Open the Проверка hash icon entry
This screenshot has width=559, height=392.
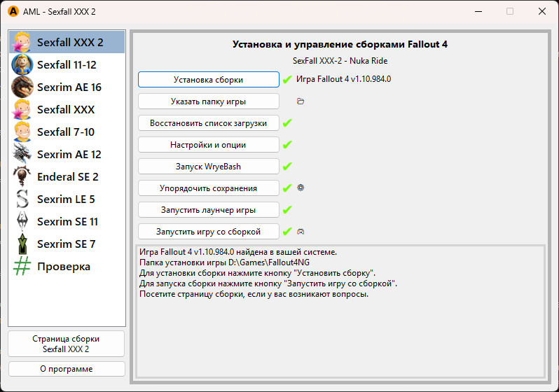click(x=22, y=266)
